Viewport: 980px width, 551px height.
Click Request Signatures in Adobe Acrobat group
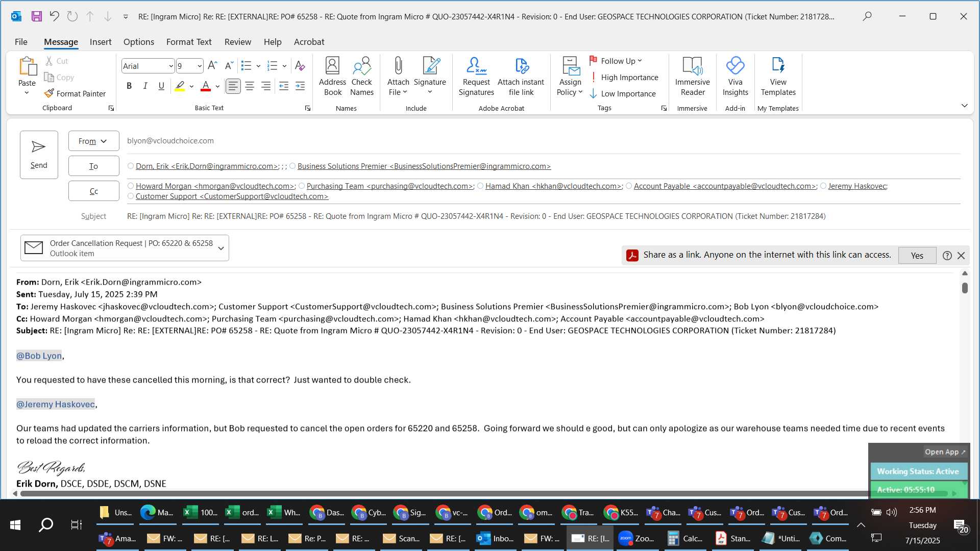(476, 76)
